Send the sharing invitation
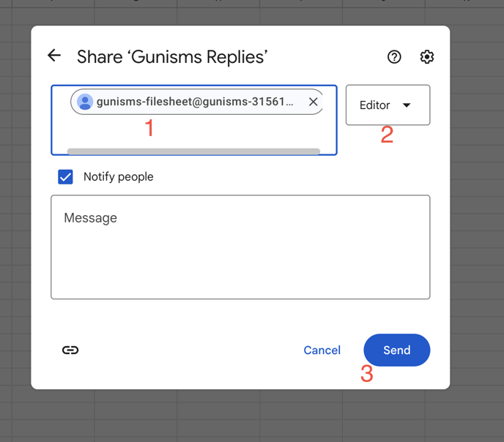504x442 pixels. click(x=397, y=350)
